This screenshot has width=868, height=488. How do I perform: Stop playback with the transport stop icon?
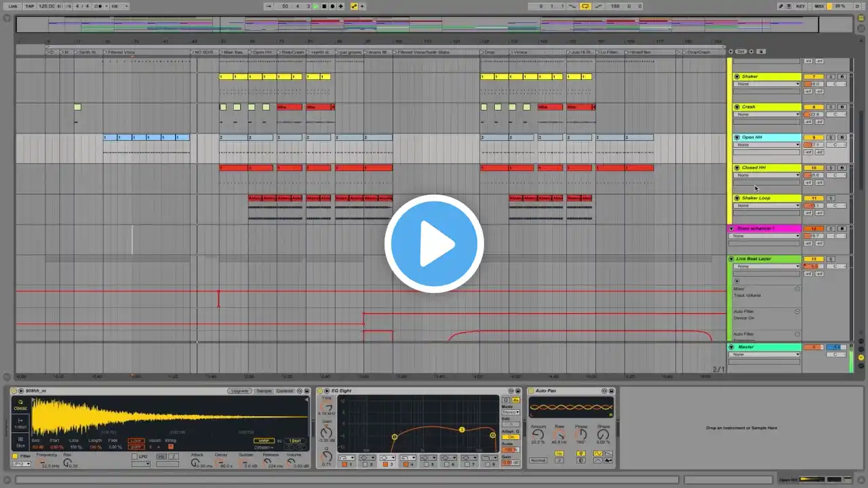pyautogui.click(x=324, y=6)
